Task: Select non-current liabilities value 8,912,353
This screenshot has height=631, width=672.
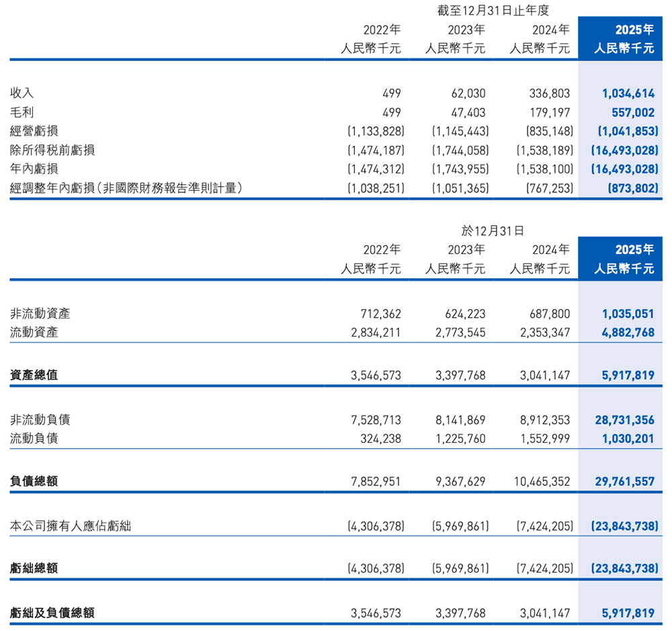Action: 545,420
